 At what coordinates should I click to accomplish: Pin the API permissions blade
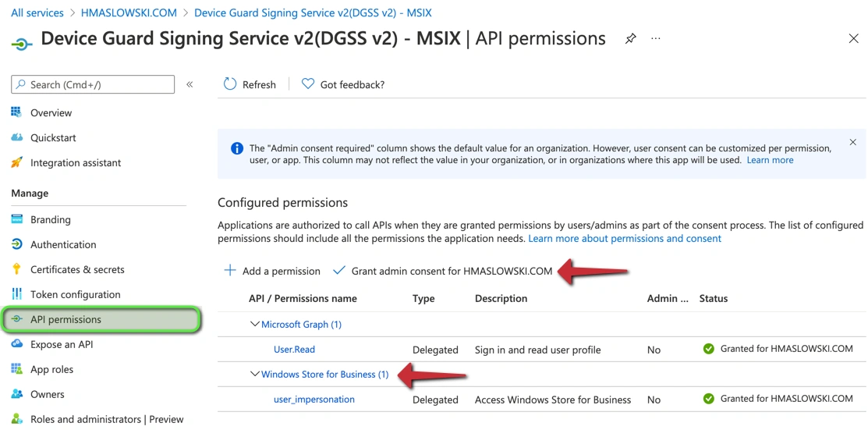pos(630,38)
